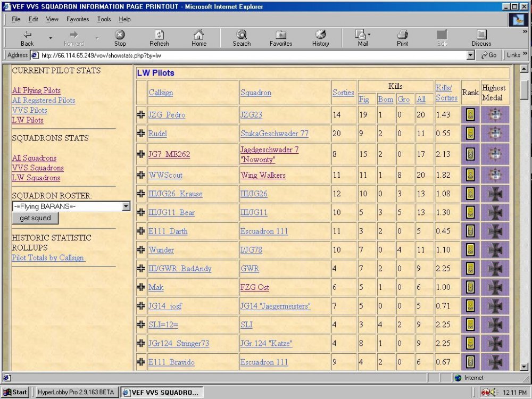532x399 pixels.
Task: Stop loading the page
Action: pos(120,38)
